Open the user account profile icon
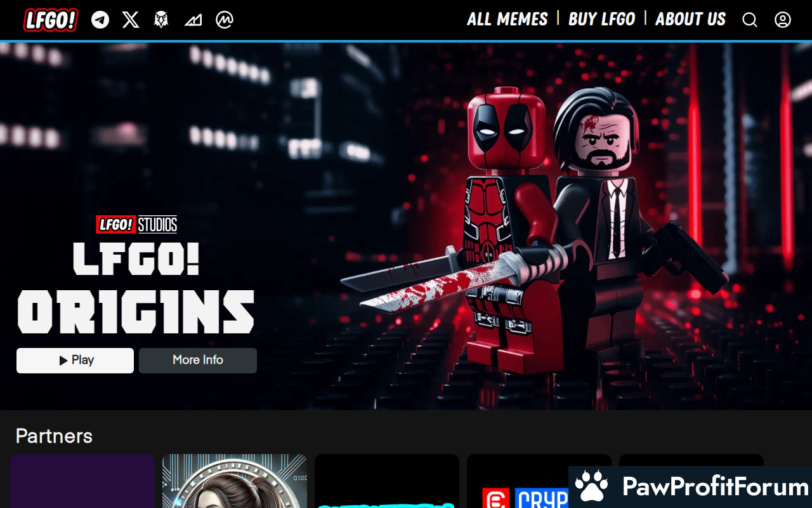Viewport: 812px width, 508px height. (783, 20)
